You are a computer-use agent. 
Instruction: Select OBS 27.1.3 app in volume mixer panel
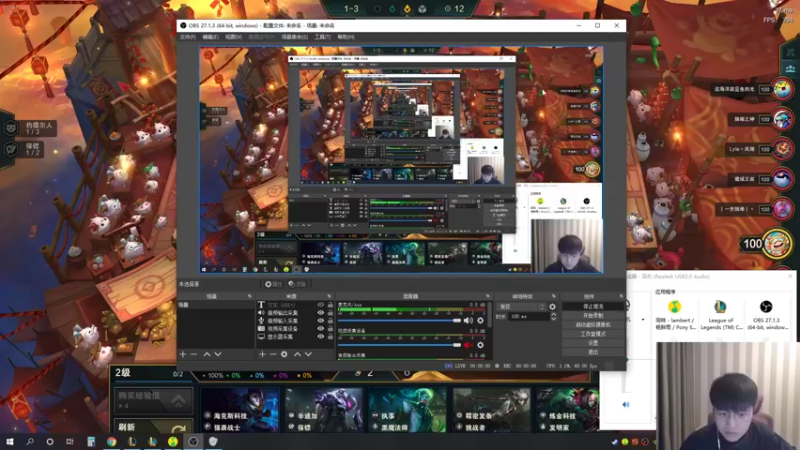766,315
